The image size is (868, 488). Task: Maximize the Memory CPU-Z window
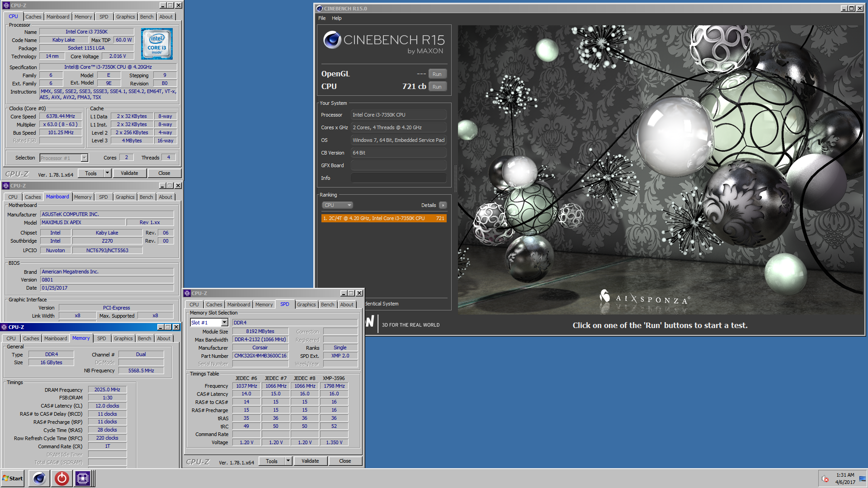click(x=168, y=327)
